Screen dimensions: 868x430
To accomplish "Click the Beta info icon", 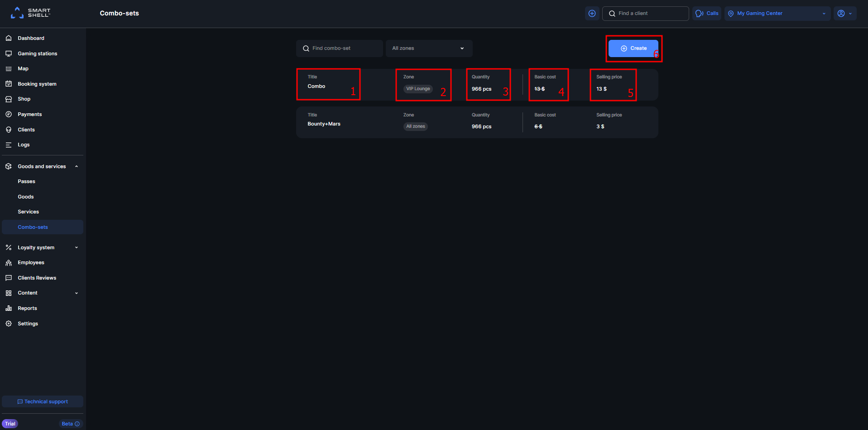I will [x=77, y=424].
